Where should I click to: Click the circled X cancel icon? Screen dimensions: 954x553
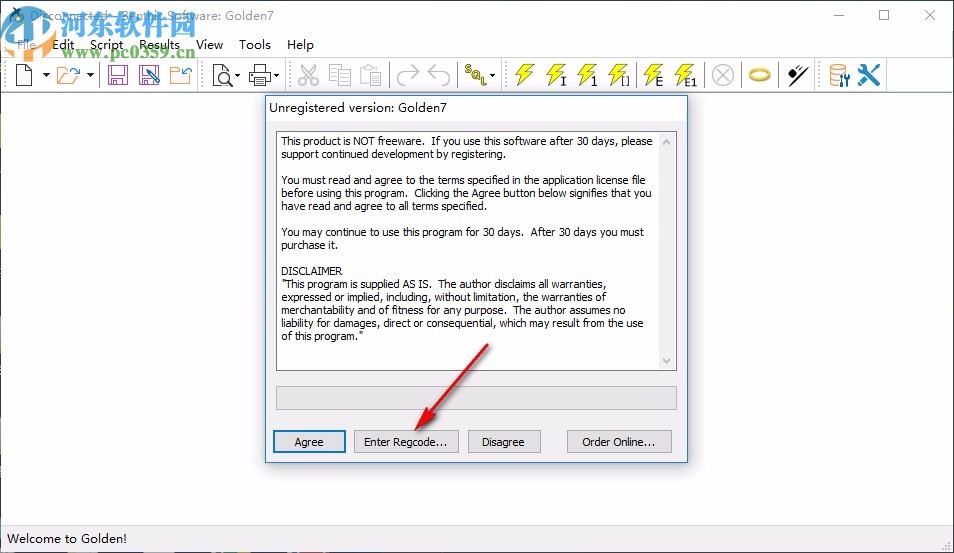click(723, 75)
